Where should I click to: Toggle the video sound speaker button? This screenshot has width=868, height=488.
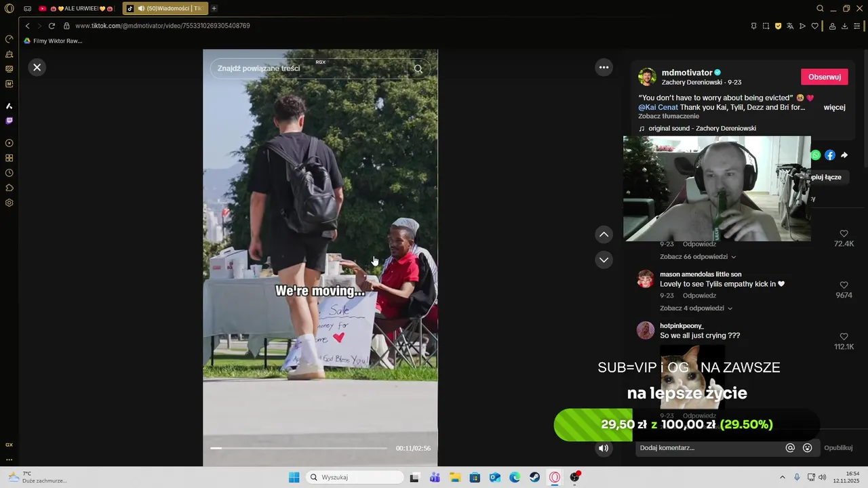604,448
